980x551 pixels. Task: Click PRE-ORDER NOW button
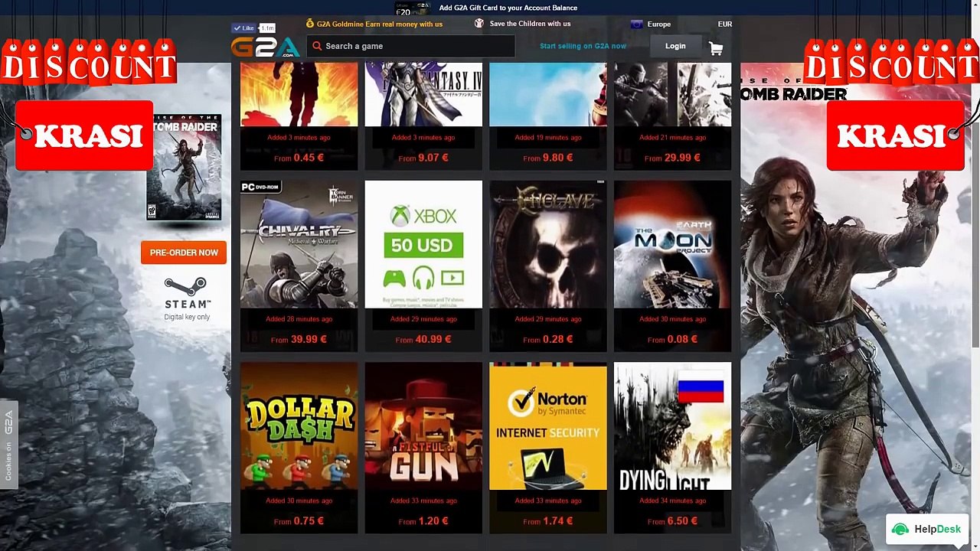click(x=184, y=253)
